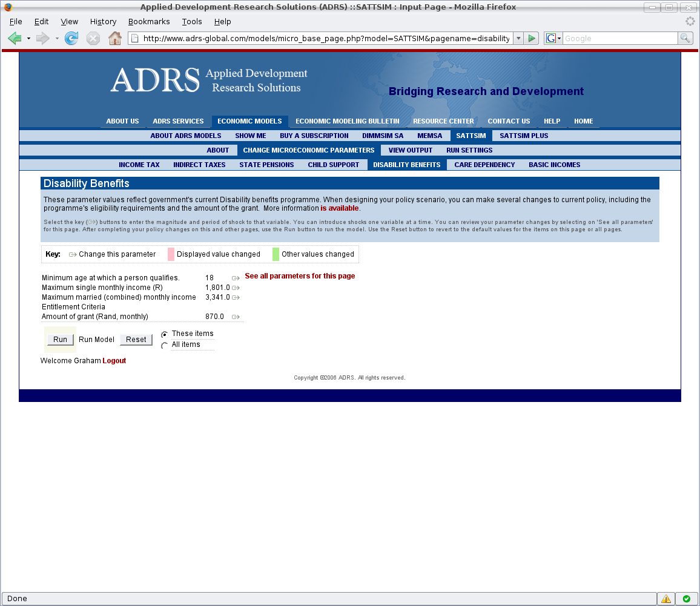The height and width of the screenshot is (606, 700).
Task: Open the search engine selector dropdown
Action: tap(553, 38)
